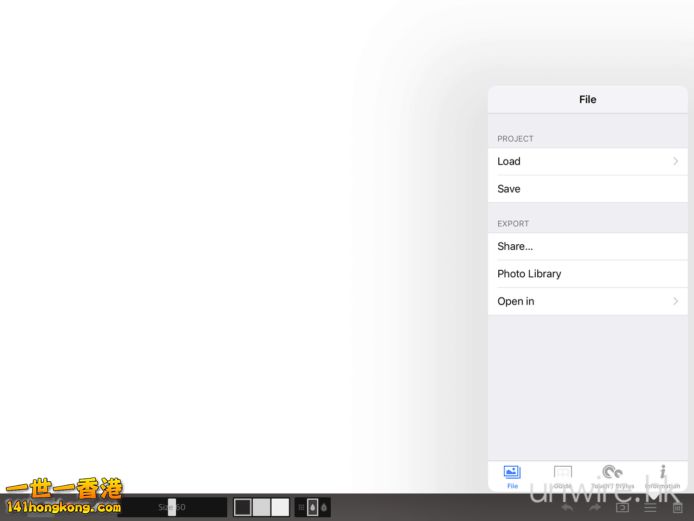This screenshot has width=694, height=521.
Task: Tap the redo arrow
Action: pos(595,507)
